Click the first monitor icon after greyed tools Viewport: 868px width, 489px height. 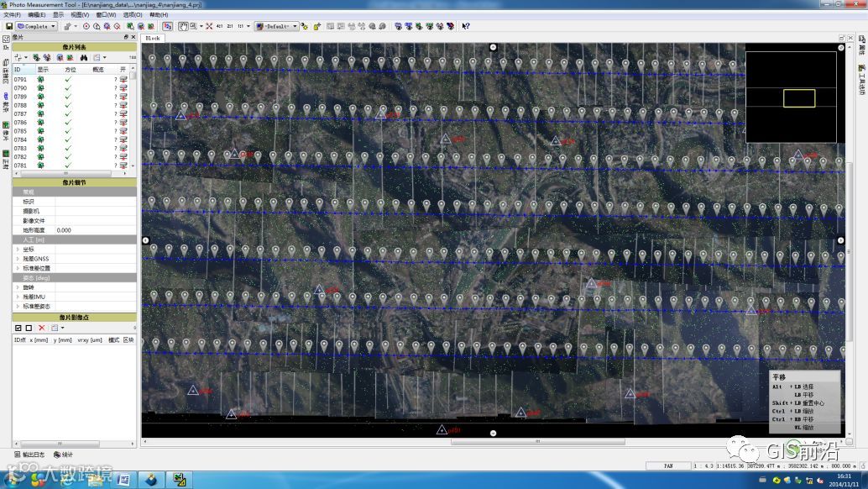[x=398, y=26]
